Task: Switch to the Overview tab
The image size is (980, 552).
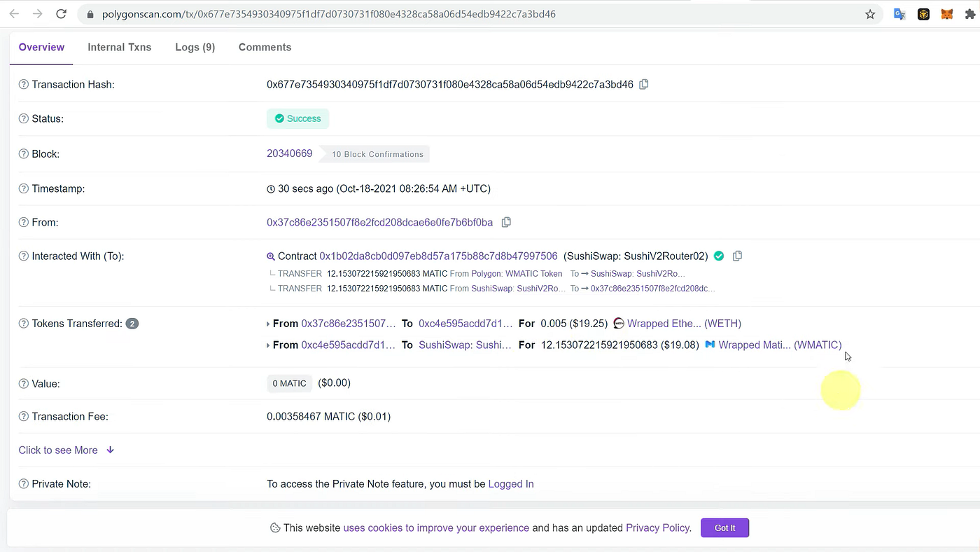Action: tap(41, 48)
